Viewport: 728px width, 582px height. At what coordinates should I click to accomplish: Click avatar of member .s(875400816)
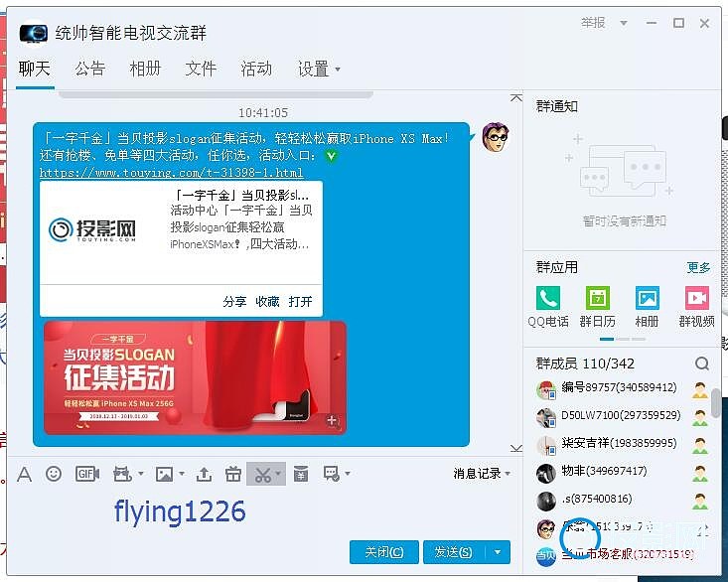pyautogui.click(x=546, y=502)
